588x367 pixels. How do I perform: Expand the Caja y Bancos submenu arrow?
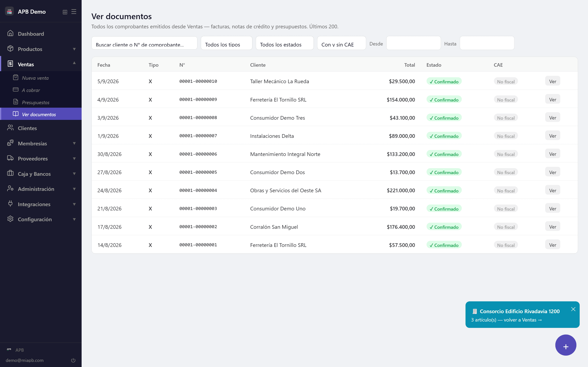point(74,174)
